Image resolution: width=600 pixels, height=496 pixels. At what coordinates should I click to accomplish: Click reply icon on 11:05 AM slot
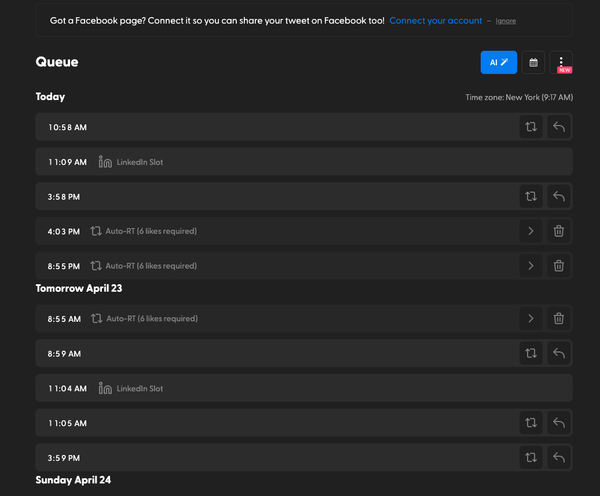click(559, 423)
